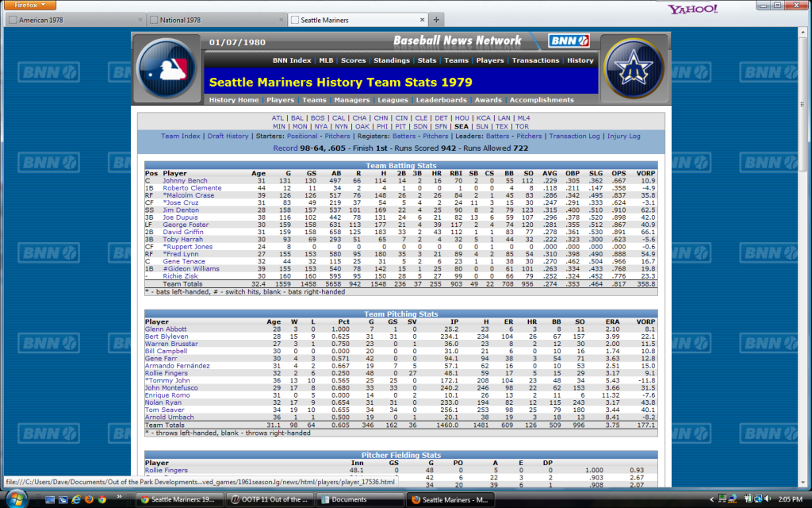The width and height of the screenshot is (812, 508).
Task: Click Jim Denton's VORP value 62.5
Action: (648, 210)
